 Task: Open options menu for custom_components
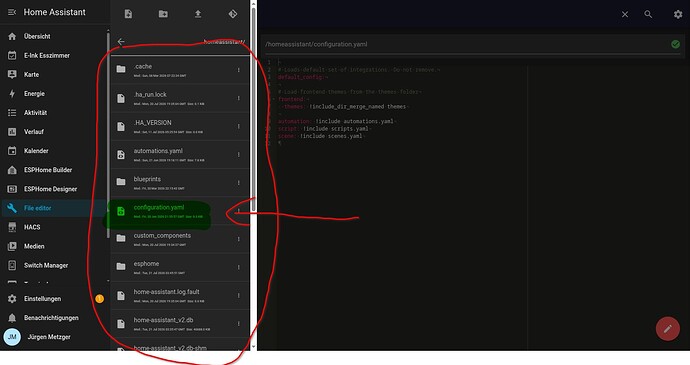tap(239, 239)
